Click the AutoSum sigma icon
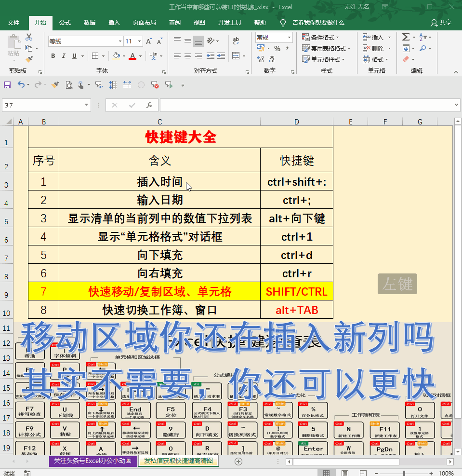Image resolution: width=462 pixels, height=476 pixels. pos(406,37)
